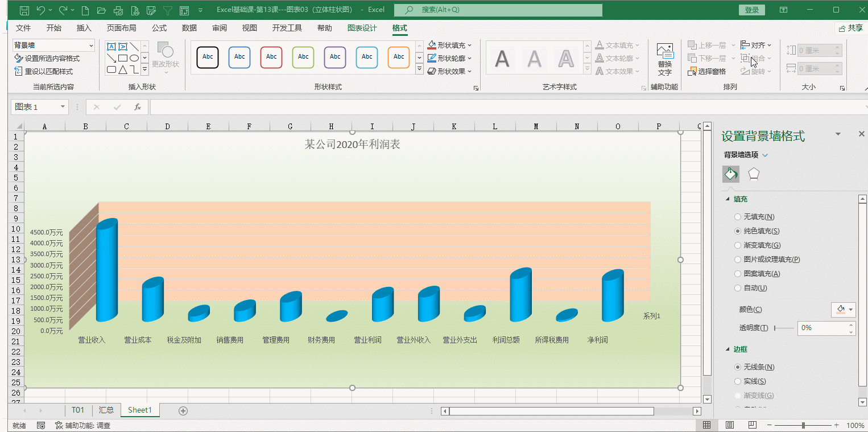Image resolution: width=868 pixels, height=432 pixels.
Task: Expand the Name Box dropdown arrow
Action: point(62,107)
